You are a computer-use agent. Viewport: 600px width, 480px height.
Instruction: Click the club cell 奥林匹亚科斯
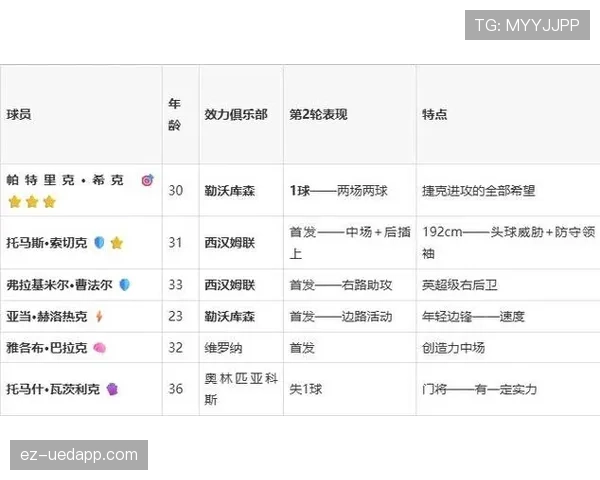(x=241, y=389)
